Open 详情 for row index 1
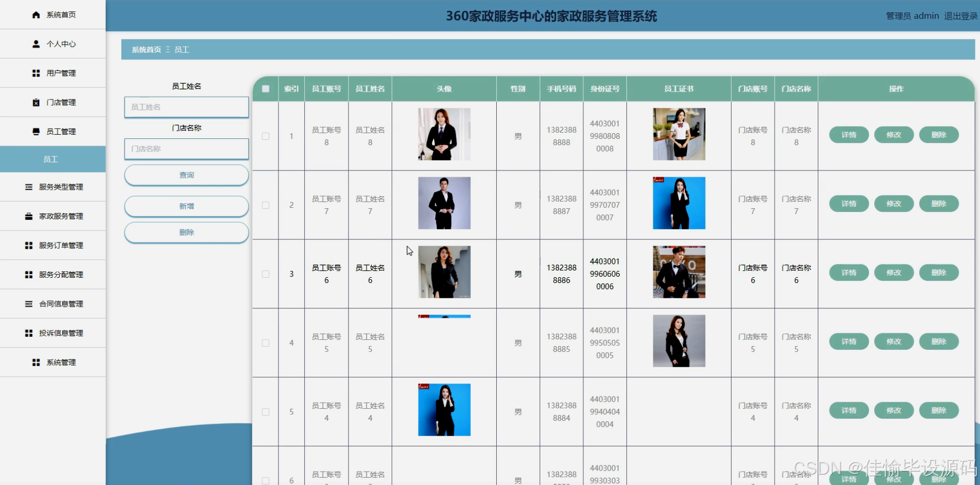The image size is (980, 485). click(x=849, y=135)
